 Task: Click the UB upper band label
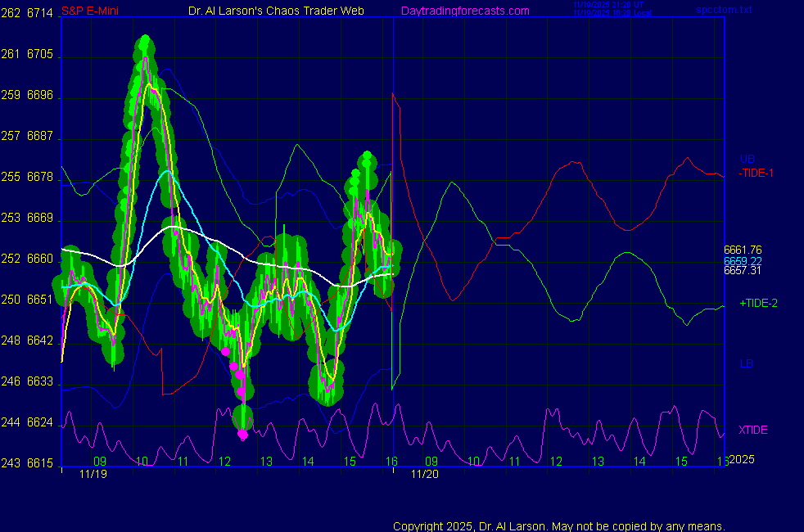point(747,159)
